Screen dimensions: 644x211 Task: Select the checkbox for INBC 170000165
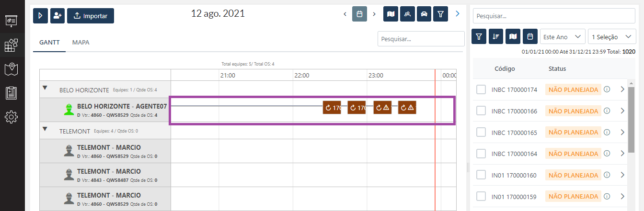tap(481, 133)
